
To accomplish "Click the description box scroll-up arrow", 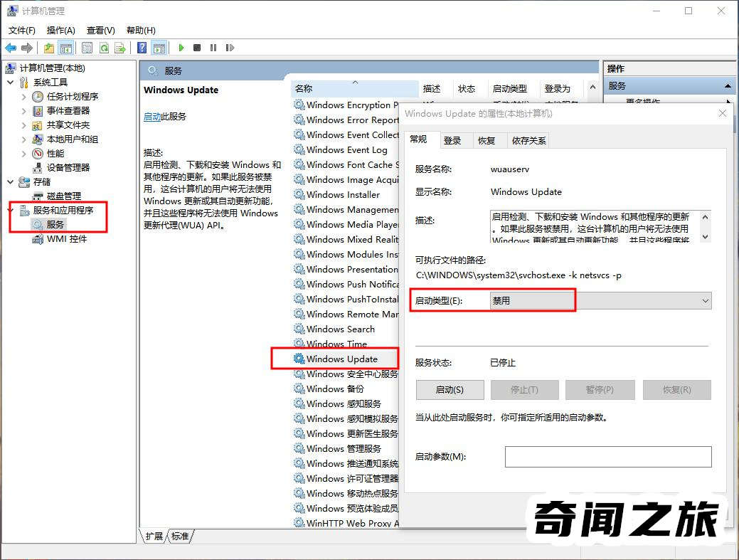I will [x=705, y=217].
